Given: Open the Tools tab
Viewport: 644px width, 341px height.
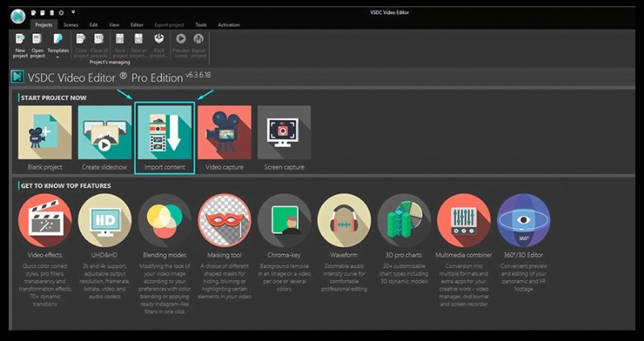Looking at the screenshot, I should click(x=200, y=25).
